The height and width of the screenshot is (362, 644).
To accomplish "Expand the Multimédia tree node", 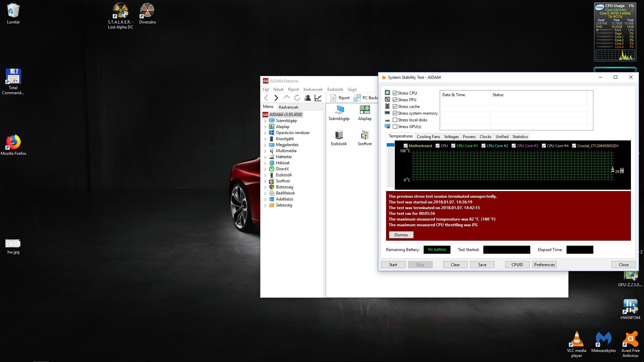I will pyautogui.click(x=265, y=151).
